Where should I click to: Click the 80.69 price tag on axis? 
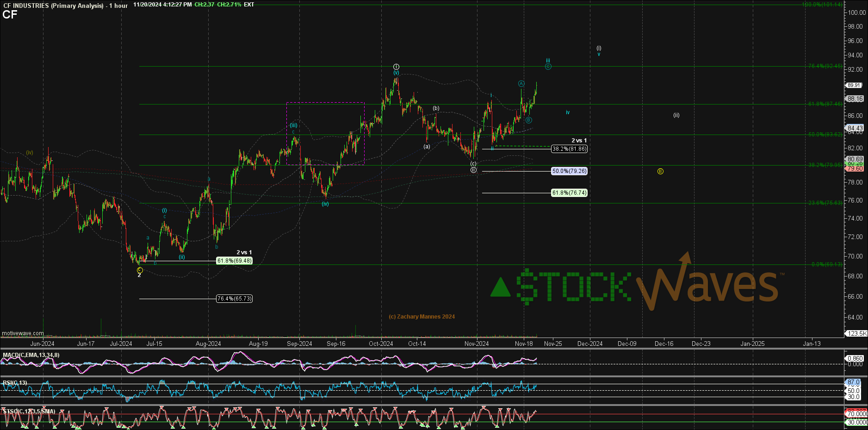[855, 159]
